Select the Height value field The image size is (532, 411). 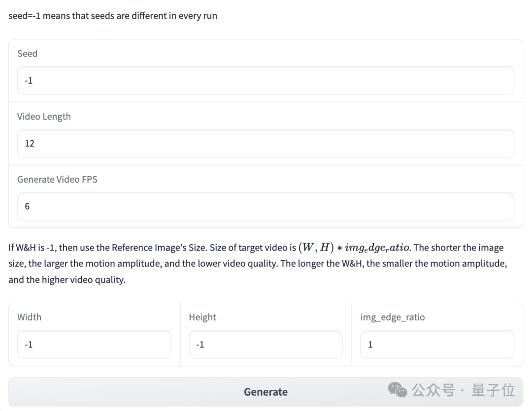pos(266,344)
